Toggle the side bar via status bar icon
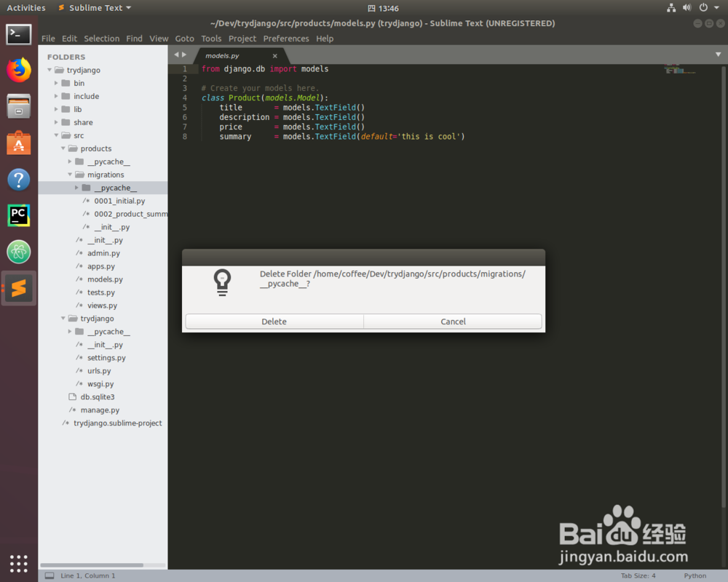The image size is (728, 582). coord(50,575)
